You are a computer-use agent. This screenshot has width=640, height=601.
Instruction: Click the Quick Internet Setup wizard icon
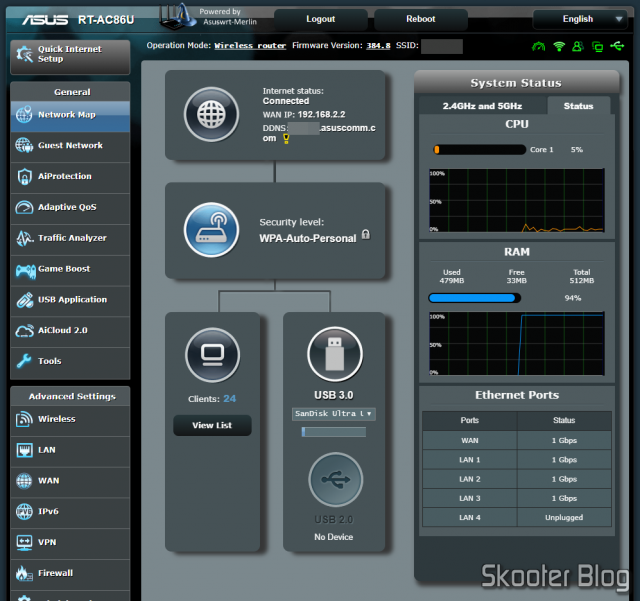point(24,54)
